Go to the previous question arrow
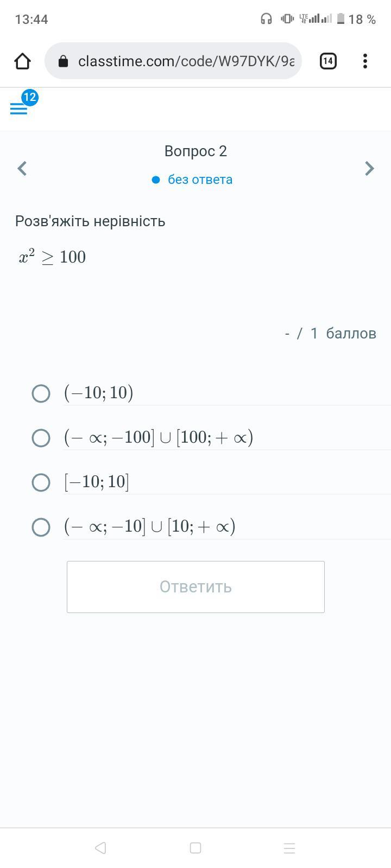This screenshot has width=391, height=868. pyautogui.click(x=22, y=168)
